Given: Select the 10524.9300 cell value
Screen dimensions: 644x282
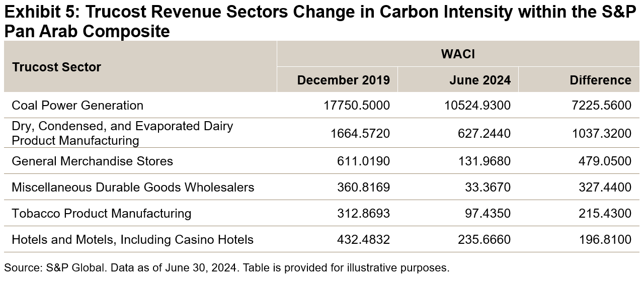Looking at the screenshot, I should (477, 105).
